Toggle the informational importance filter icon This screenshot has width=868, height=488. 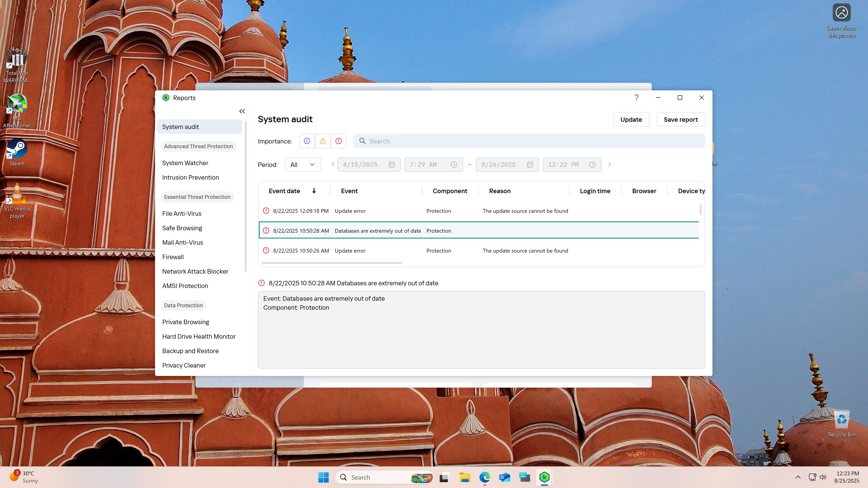click(x=307, y=141)
